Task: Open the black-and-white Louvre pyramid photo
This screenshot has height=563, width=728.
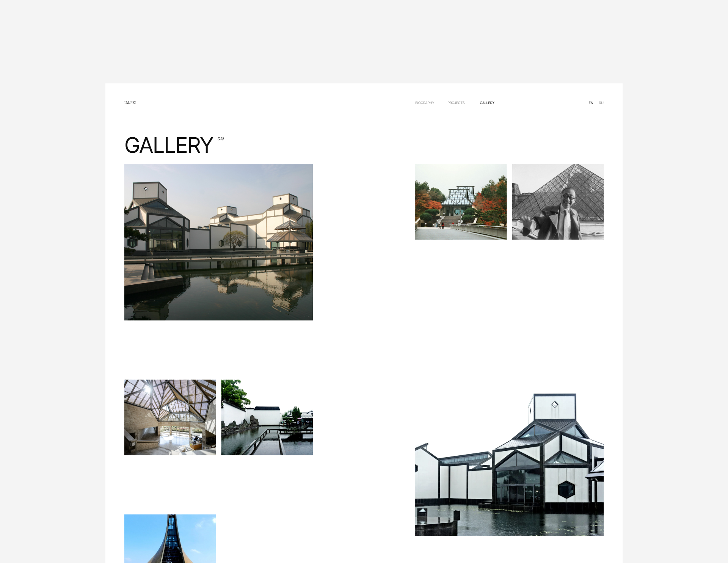Action: [x=558, y=202]
